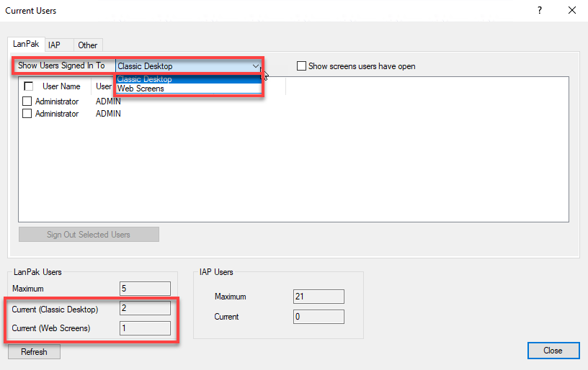Click the first Administrator name text
Screen dimensions: 588x370
(57, 101)
